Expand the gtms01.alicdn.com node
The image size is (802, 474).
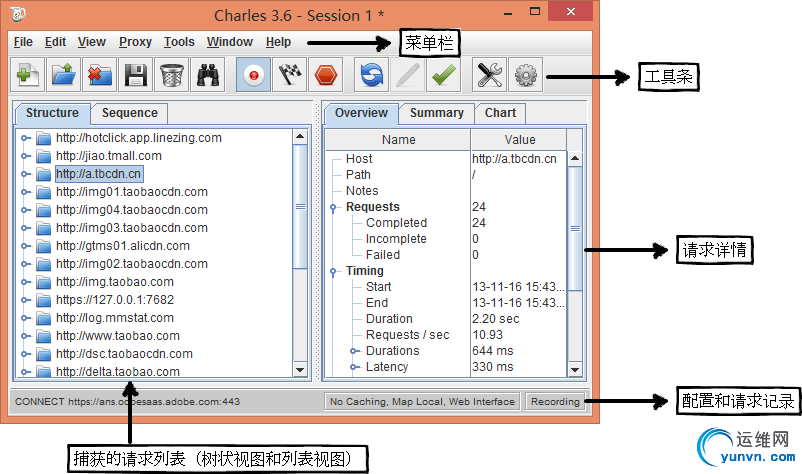25,246
